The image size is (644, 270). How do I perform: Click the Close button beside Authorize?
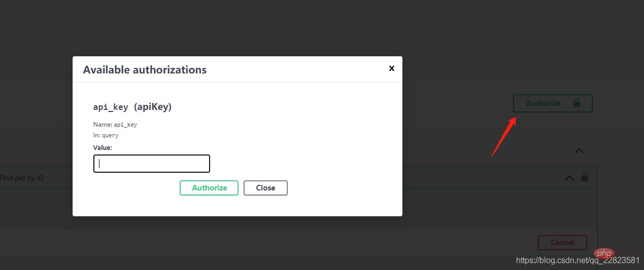(265, 188)
